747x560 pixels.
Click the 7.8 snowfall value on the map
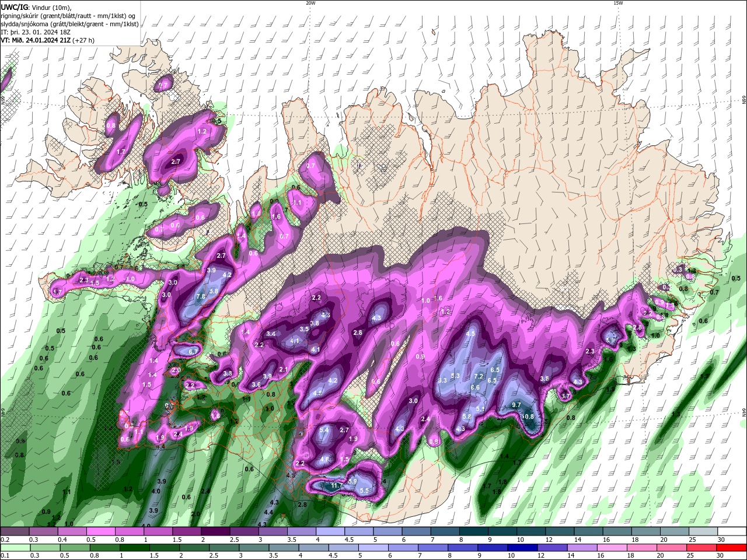tap(201, 296)
